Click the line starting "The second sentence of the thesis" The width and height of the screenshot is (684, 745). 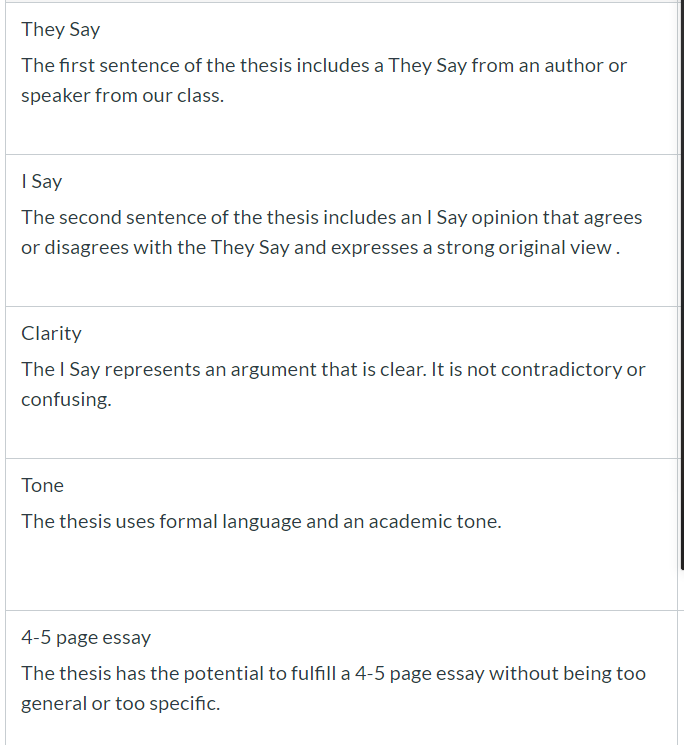332,218
